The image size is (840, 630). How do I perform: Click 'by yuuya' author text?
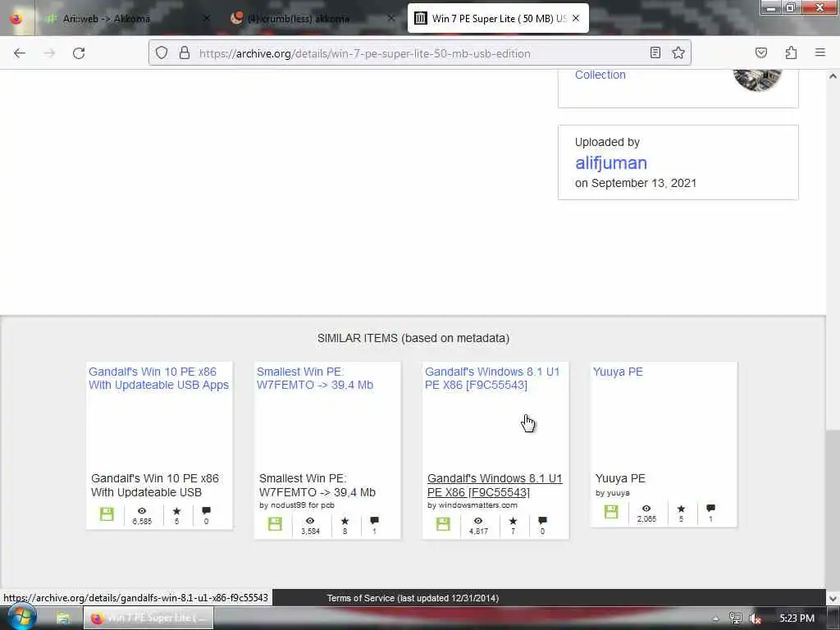point(612,493)
